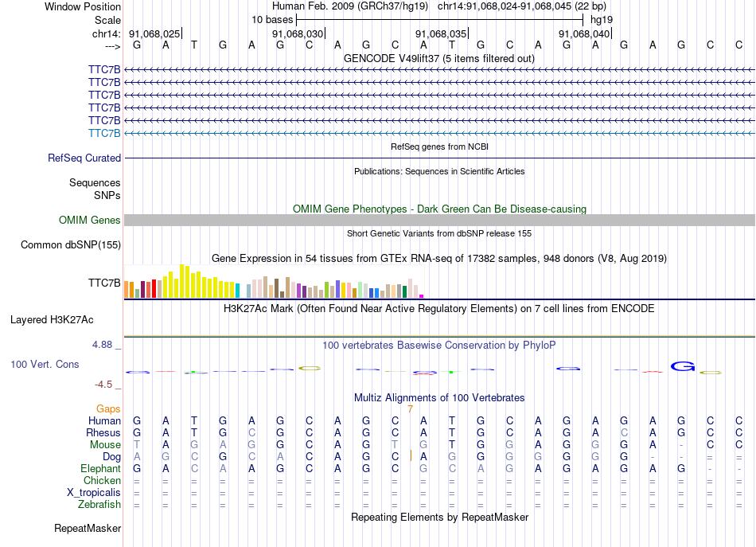Image resolution: width=756 pixels, height=547 pixels.
Task: Click the Sequences label of the Publications track
Action: (x=95, y=183)
